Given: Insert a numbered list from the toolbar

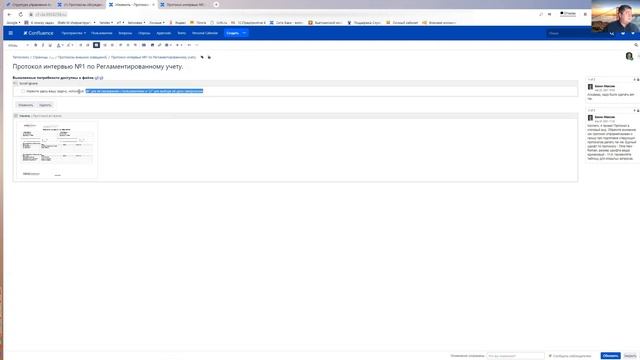Looking at the screenshot, I should 88,45.
